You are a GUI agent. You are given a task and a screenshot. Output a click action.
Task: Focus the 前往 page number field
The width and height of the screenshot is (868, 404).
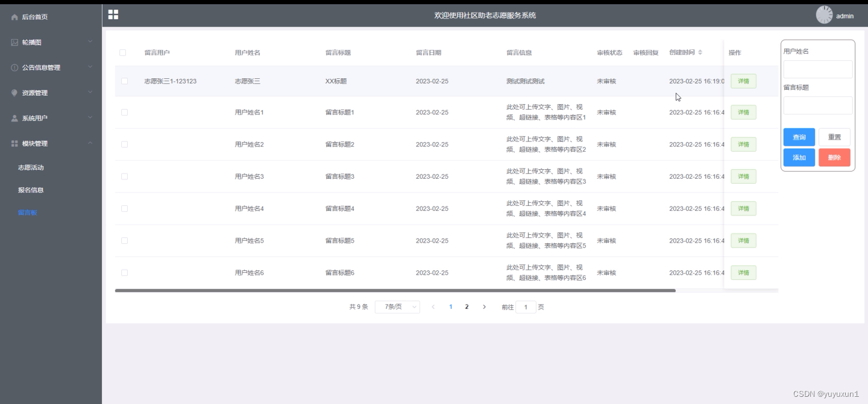[526, 307]
